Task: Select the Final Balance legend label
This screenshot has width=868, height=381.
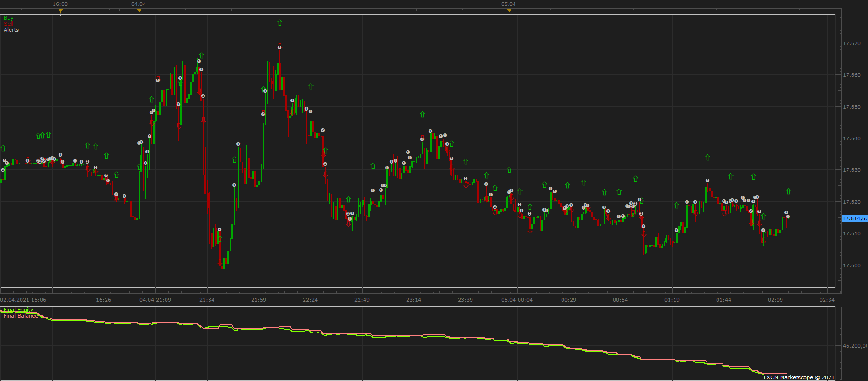Action: coord(21,316)
